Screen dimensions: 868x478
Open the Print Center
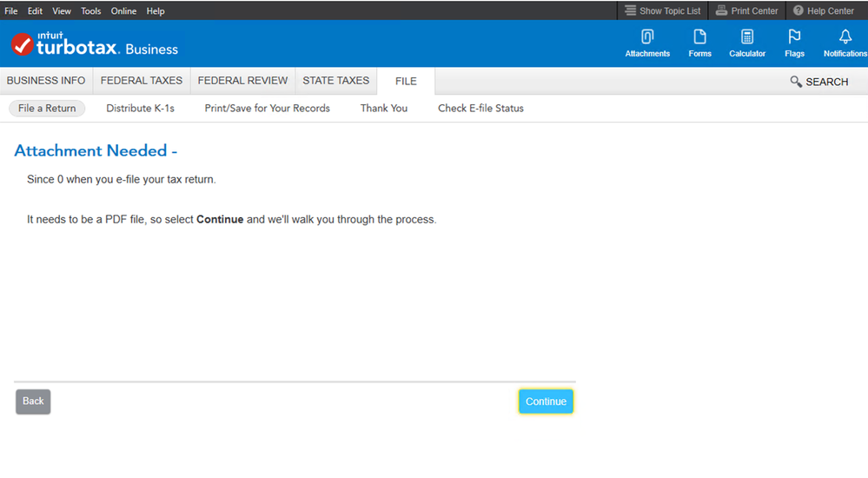(x=746, y=10)
